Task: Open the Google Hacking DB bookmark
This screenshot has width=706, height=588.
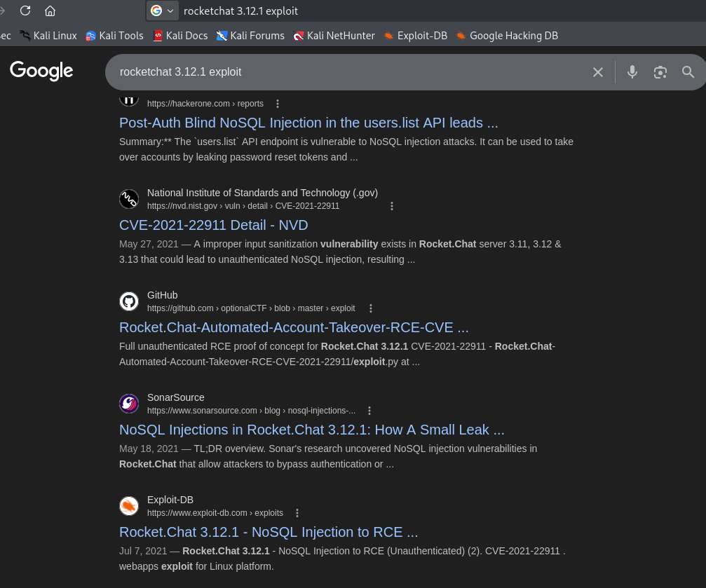Action: click(507, 35)
